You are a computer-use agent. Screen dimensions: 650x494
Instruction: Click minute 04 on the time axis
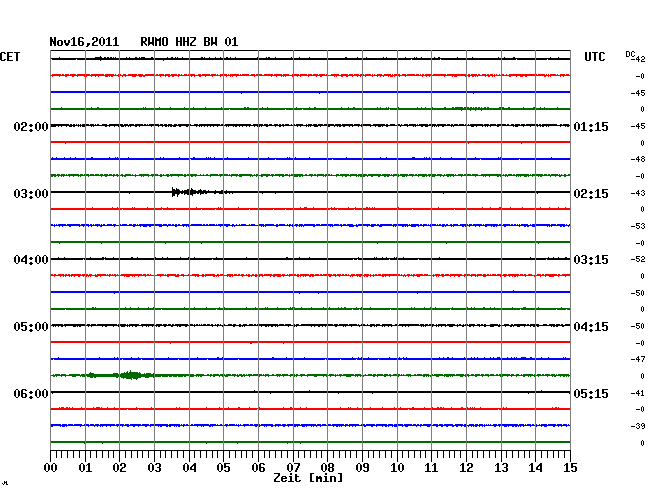(x=189, y=468)
